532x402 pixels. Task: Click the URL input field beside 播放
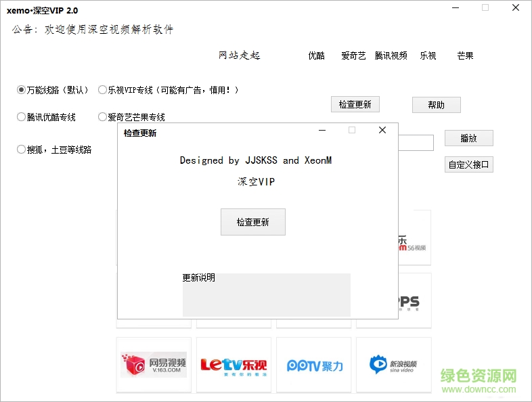pyautogui.click(x=416, y=143)
